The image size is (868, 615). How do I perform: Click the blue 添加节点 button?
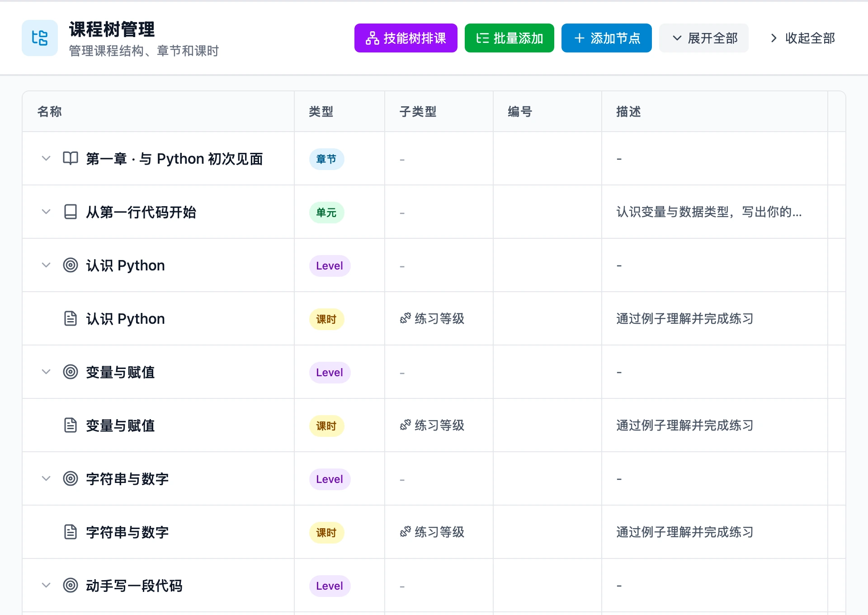(x=607, y=38)
